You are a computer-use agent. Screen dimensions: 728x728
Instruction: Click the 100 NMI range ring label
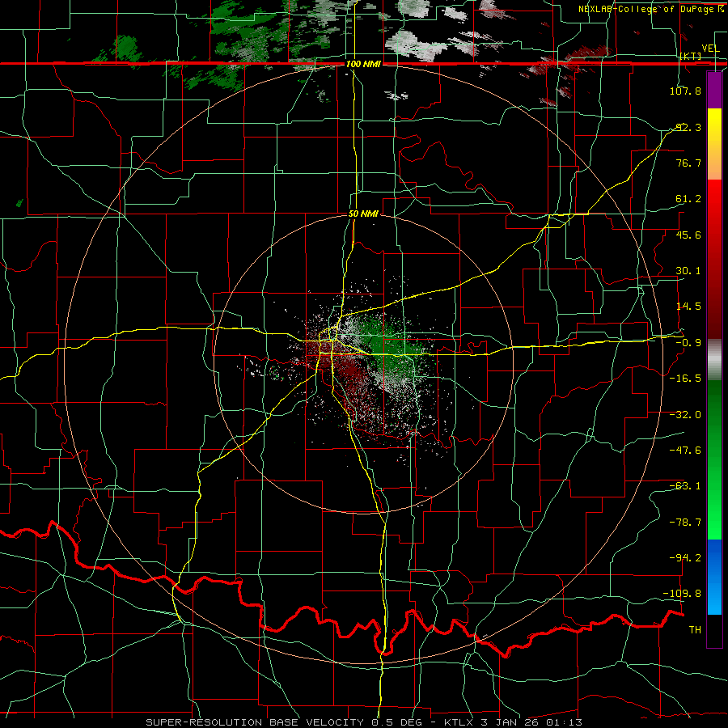coord(363,64)
